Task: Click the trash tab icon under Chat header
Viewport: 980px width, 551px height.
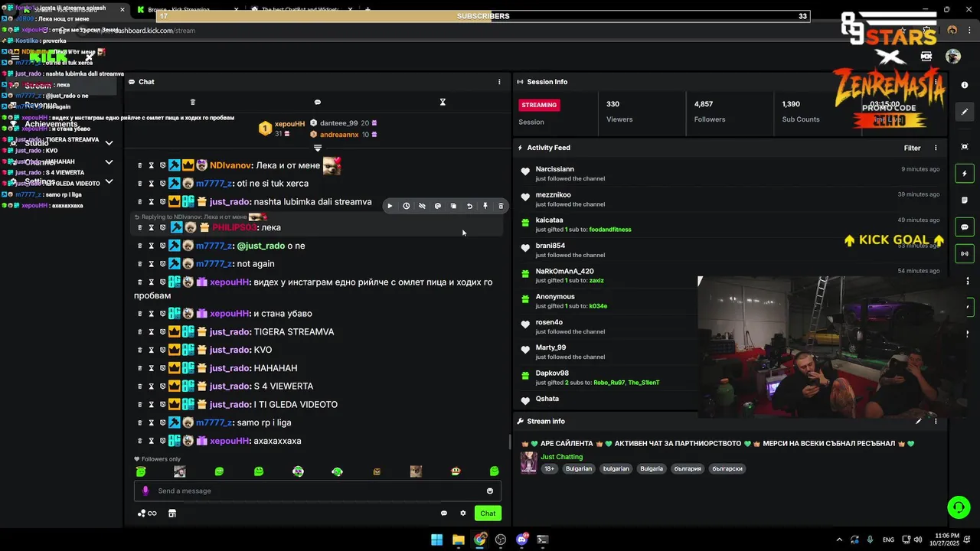Action: pyautogui.click(x=193, y=102)
